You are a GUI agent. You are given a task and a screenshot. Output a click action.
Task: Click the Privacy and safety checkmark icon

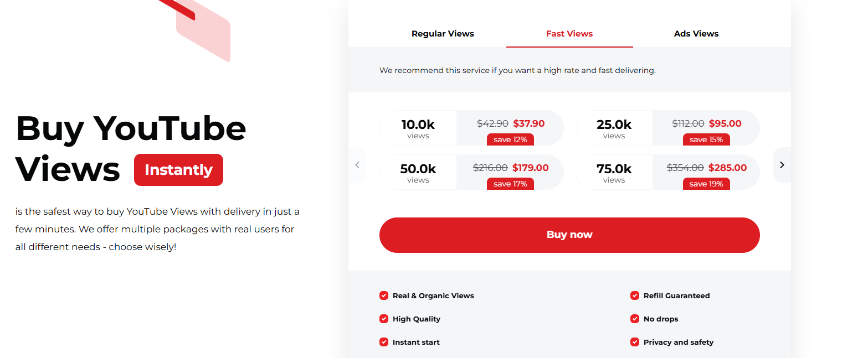[x=635, y=342]
